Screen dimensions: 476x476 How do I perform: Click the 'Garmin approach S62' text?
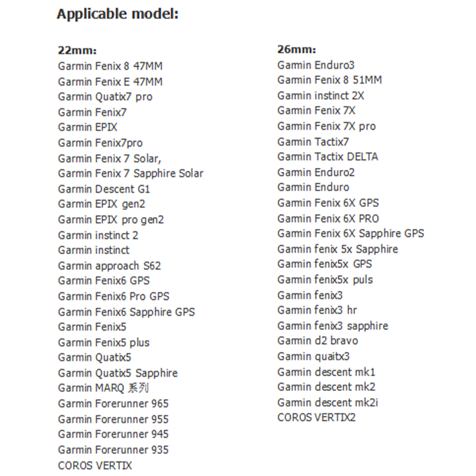109,266
